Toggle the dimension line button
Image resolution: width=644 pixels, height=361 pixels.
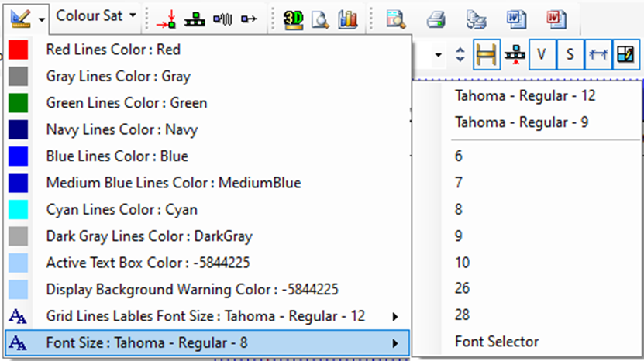point(598,55)
